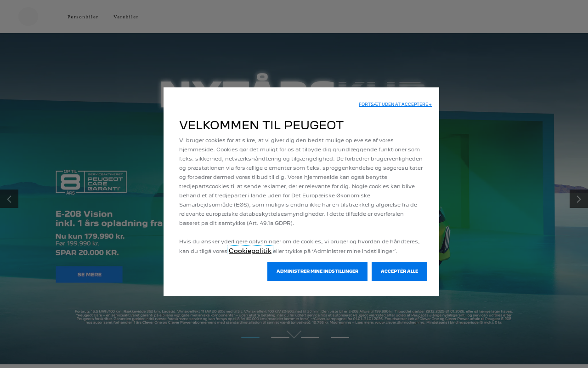
Task: Click the 'Før 199.990 kr.' text
Action: (x=77, y=243)
